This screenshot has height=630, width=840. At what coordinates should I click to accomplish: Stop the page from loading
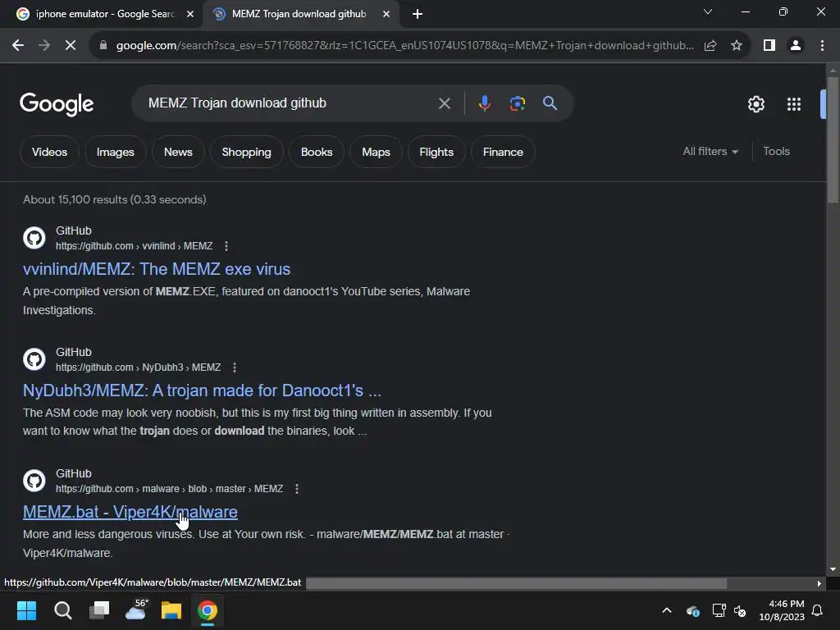click(71, 46)
